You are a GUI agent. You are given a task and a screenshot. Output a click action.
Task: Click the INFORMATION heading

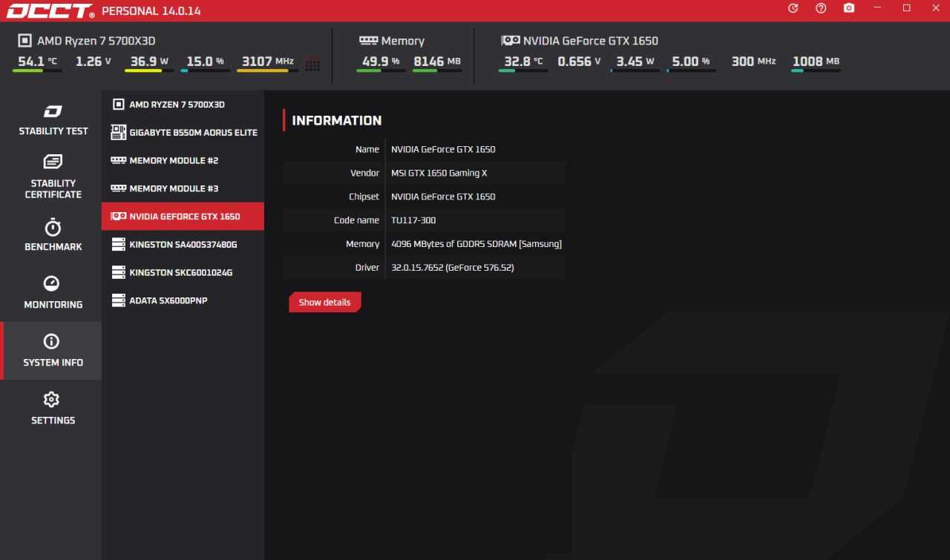[x=336, y=120]
